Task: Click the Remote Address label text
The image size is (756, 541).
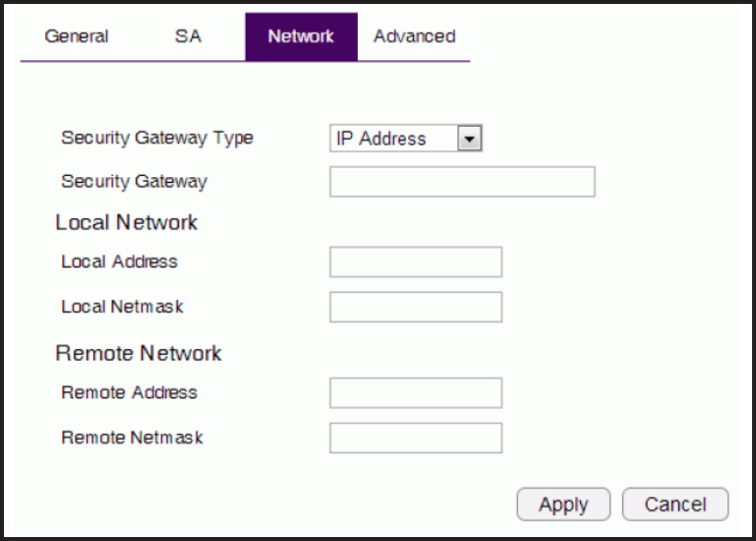Action: [x=129, y=392]
